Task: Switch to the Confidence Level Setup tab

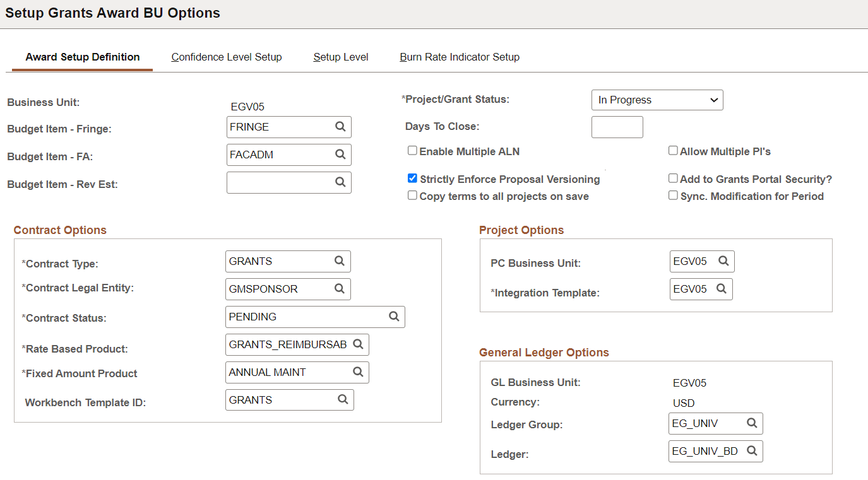Action: pos(226,57)
